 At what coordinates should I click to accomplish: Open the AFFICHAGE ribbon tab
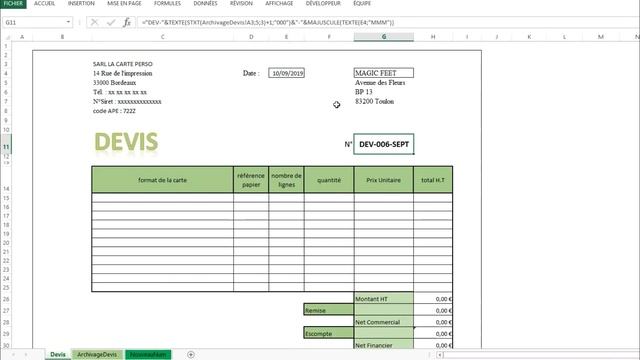[279, 3]
